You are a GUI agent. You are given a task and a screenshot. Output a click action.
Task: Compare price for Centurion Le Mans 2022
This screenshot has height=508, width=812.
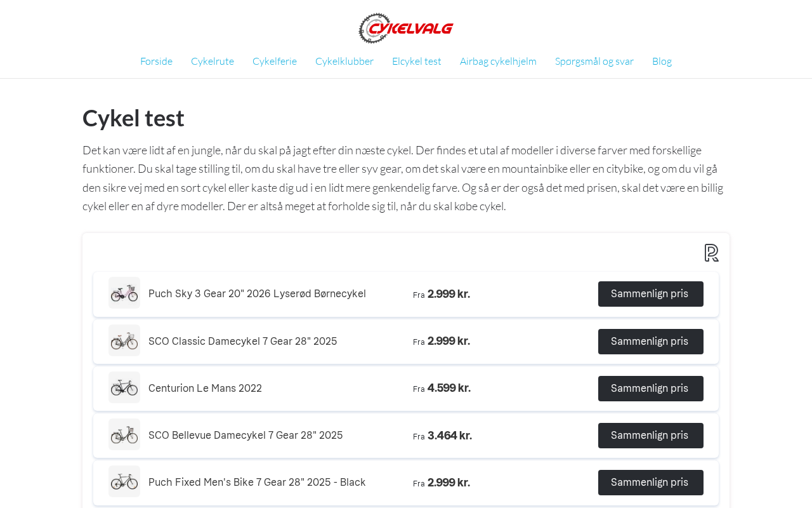click(x=651, y=389)
